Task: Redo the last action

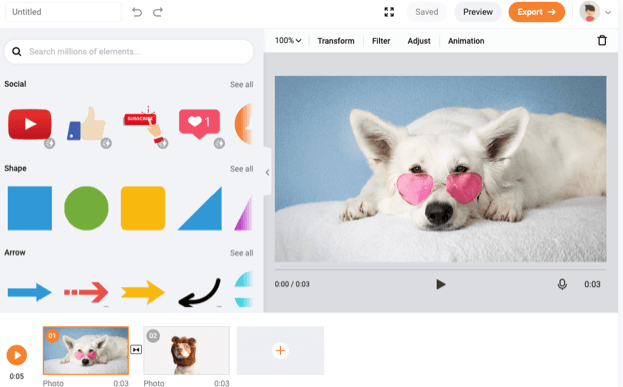Action: (158, 12)
